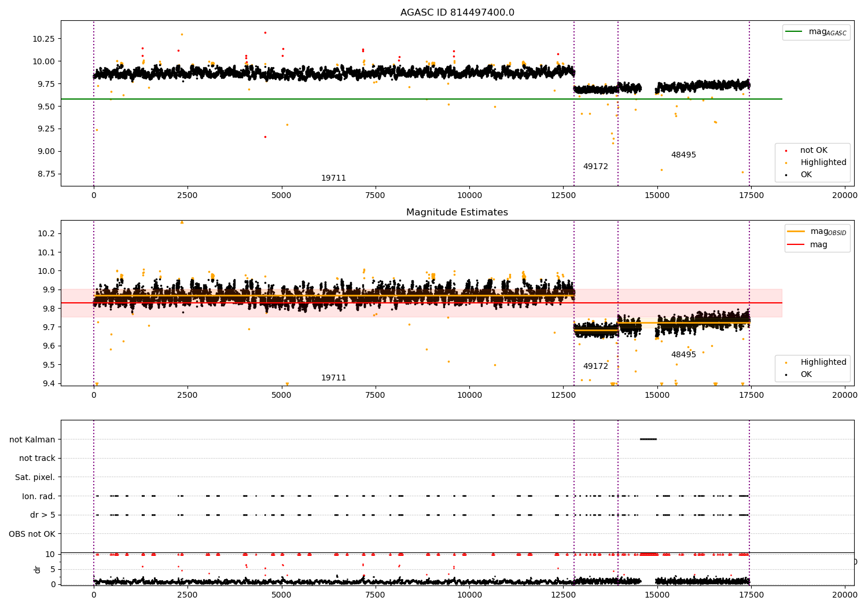Click 20000 x-tick under top plot
Viewport: 868px width, 608px height.
(845, 195)
